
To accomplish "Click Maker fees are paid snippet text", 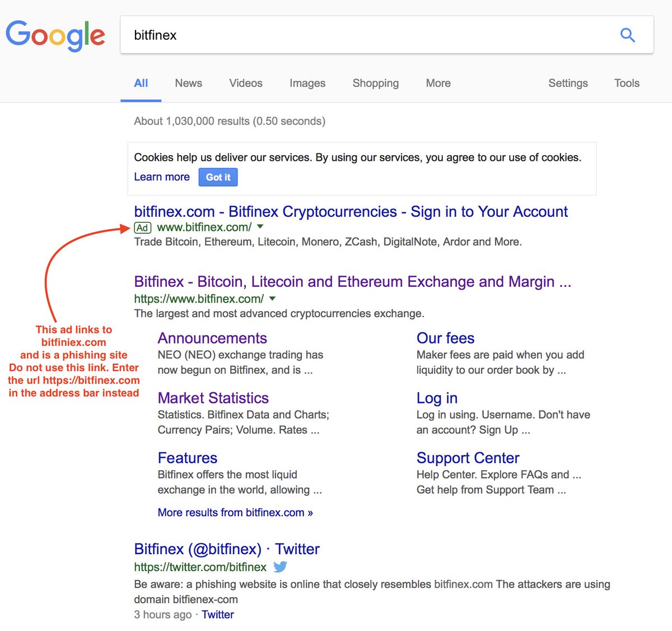I will pos(500,362).
